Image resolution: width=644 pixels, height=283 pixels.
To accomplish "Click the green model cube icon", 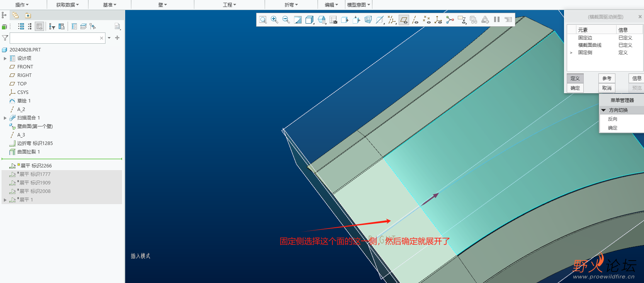I will coord(4,27).
